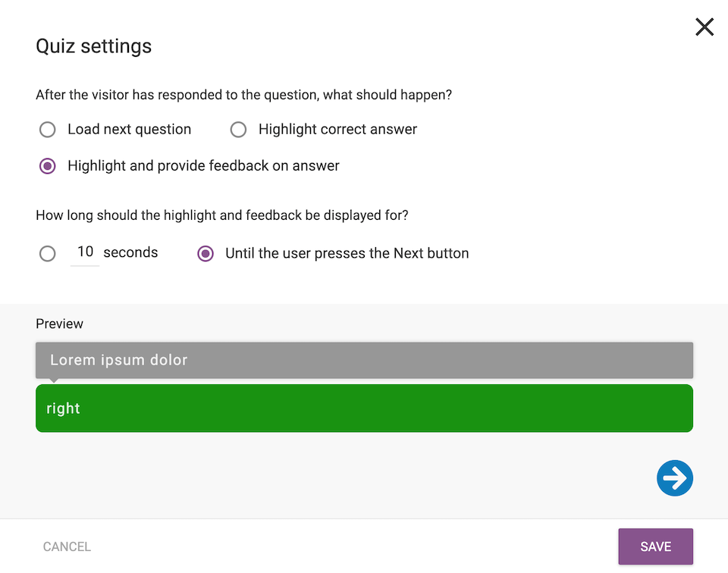Select the "Load next question" radio circle
728x573 pixels.
[x=48, y=130]
